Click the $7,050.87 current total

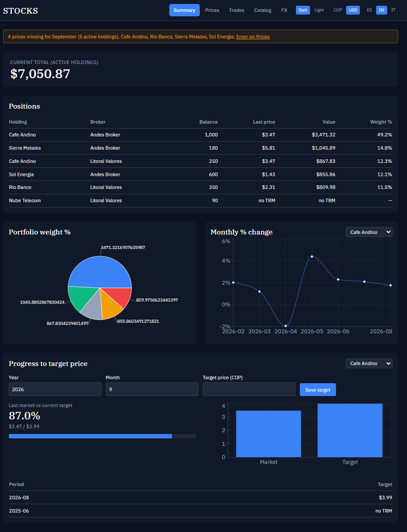pyautogui.click(x=40, y=74)
